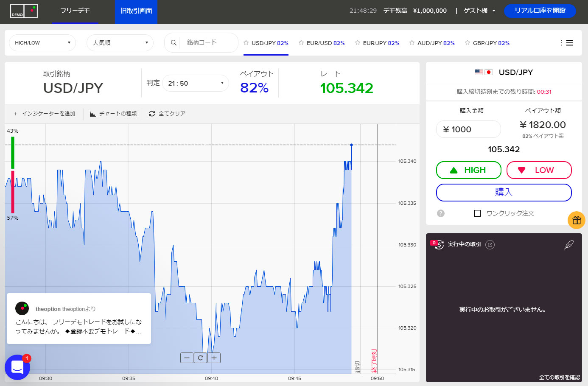Choose the LOW button
Screen dimensions: 588x386
click(539, 170)
